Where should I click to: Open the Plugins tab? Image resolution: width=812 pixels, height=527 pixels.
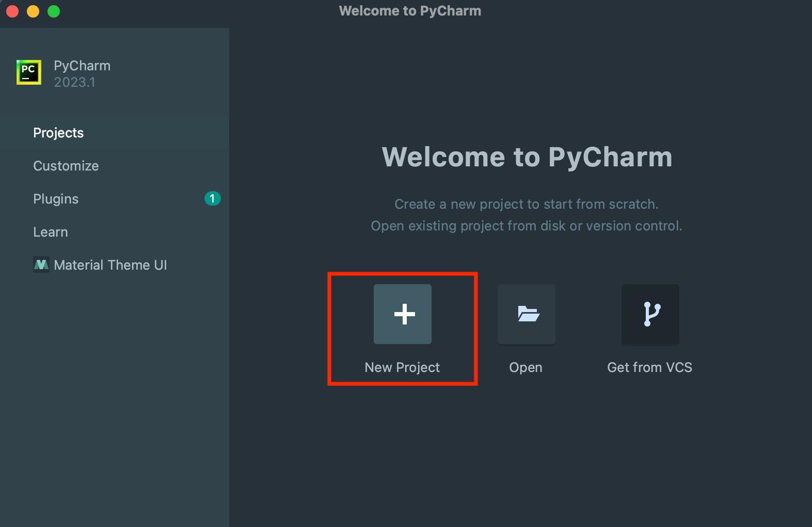(x=115, y=199)
